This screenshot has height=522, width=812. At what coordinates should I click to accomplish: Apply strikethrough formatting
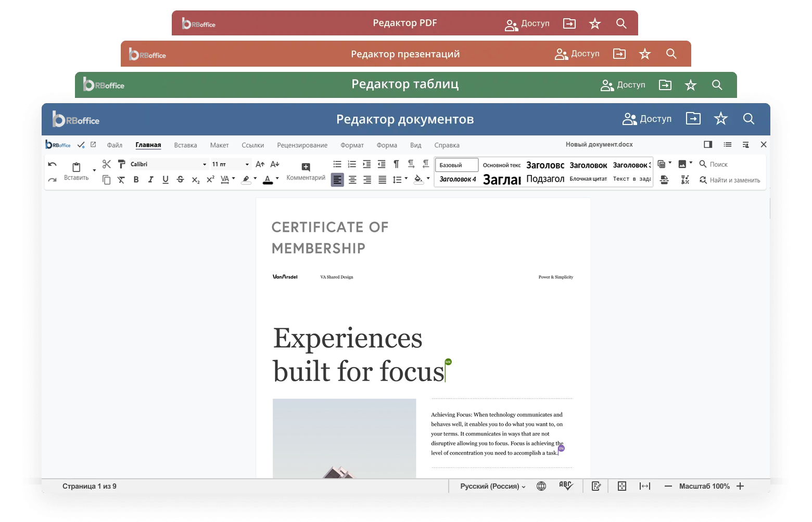(x=180, y=180)
